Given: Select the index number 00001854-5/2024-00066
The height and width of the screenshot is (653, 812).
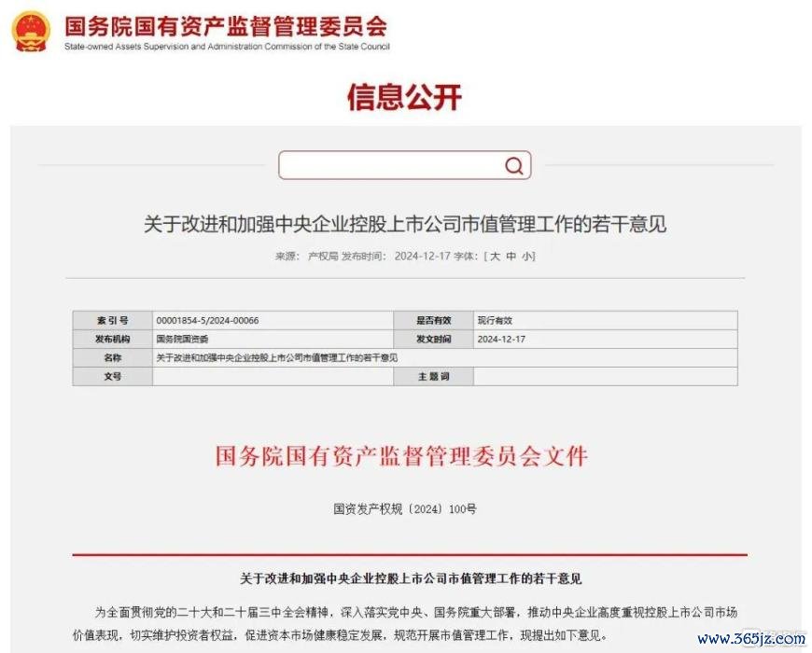Looking at the screenshot, I should pos(207,320).
